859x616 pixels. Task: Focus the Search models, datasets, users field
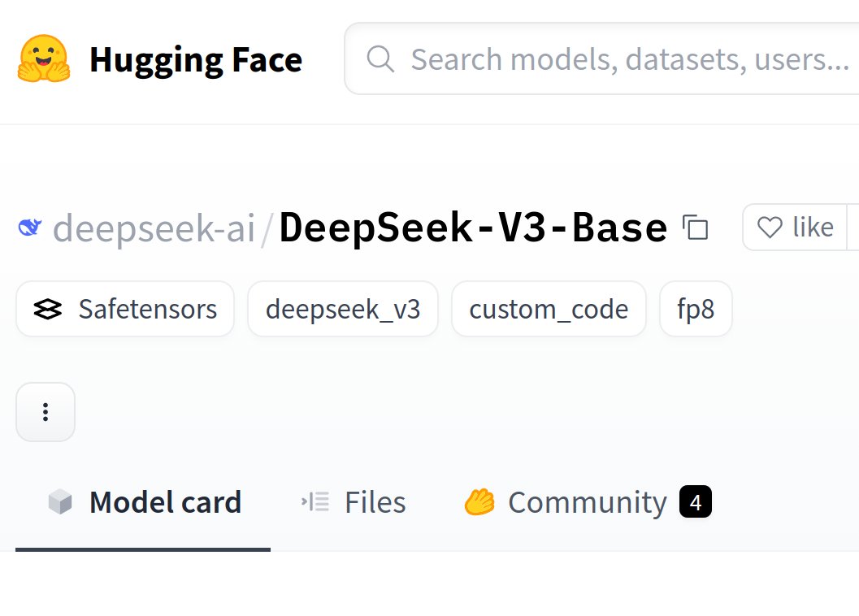(x=601, y=59)
